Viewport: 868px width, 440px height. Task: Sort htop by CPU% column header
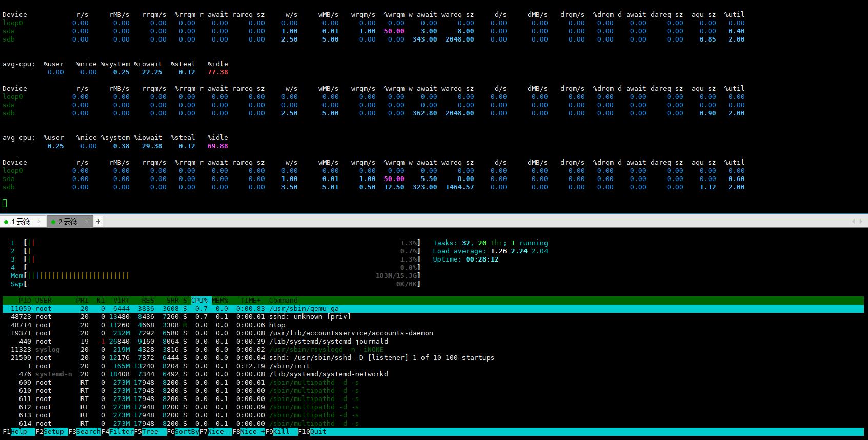click(199, 301)
